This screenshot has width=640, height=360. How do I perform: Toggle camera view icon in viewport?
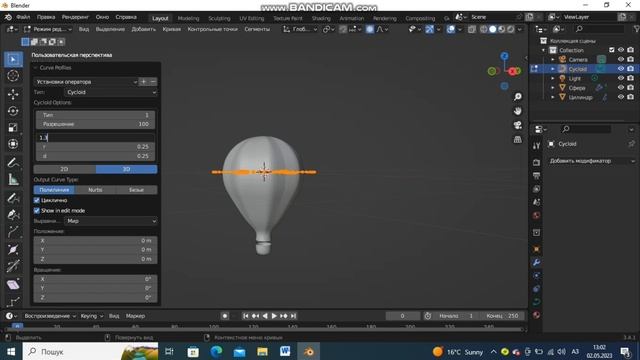point(518,125)
